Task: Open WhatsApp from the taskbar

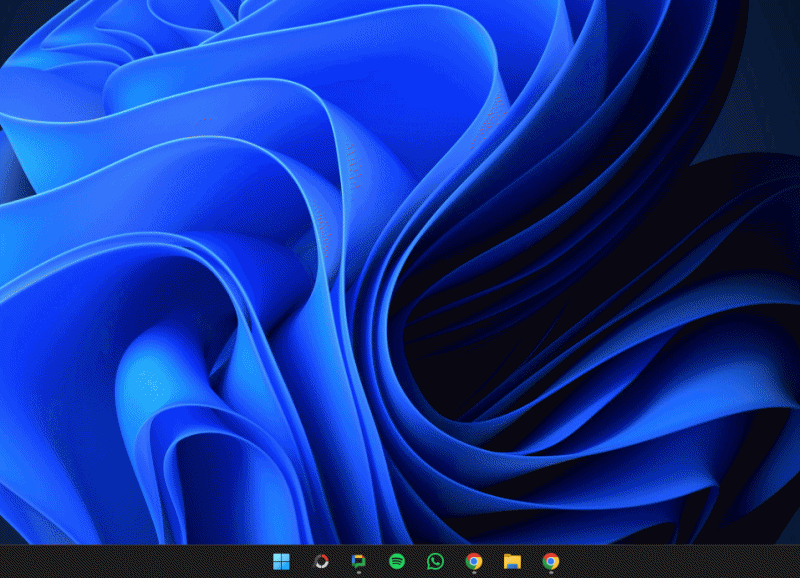Action: pyautogui.click(x=435, y=561)
